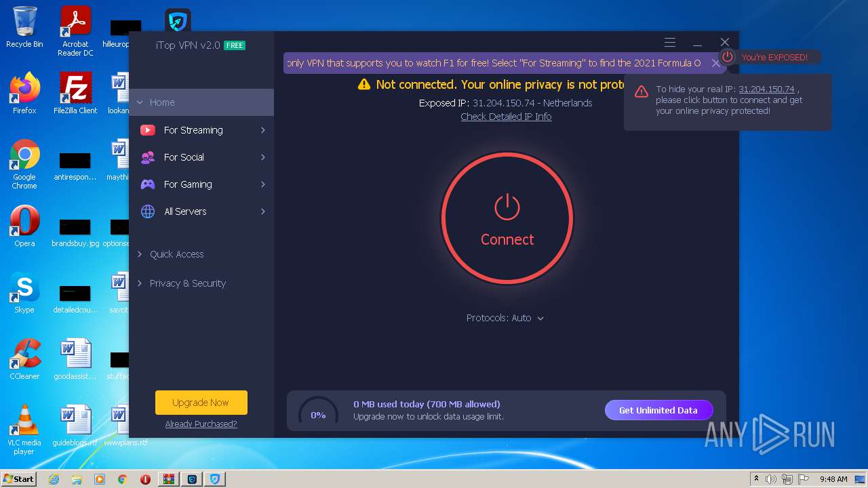Click the yellow Not connected warning icon
Image resolution: width=868 pixels, height=488 pixels.
(x=364, y=84)
